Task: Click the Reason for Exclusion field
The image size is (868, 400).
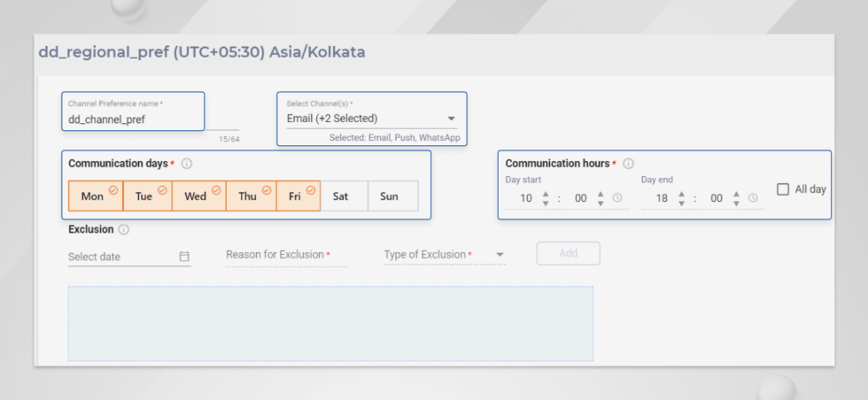Action: pos(287,255)
